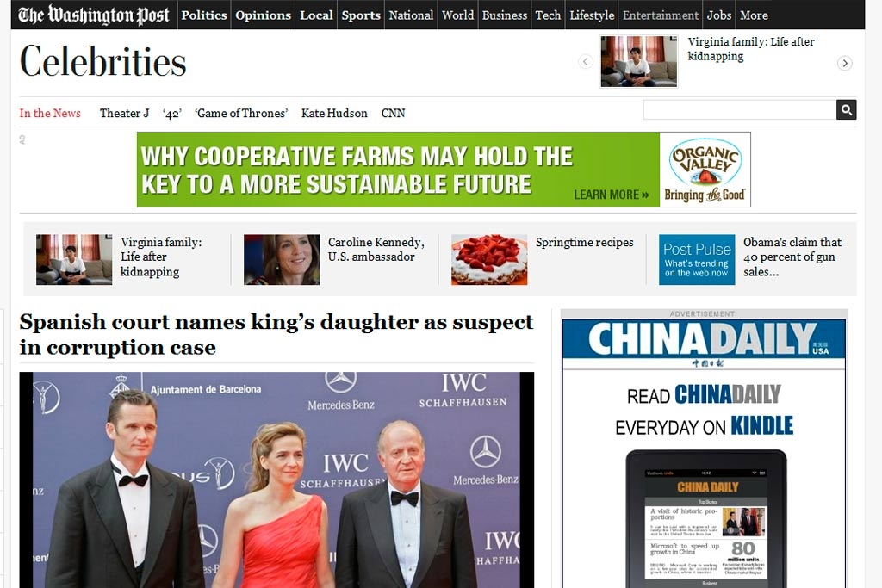882x588 pixels.
Task: Open the Spanish court headline article
Action: click(276, 334)
